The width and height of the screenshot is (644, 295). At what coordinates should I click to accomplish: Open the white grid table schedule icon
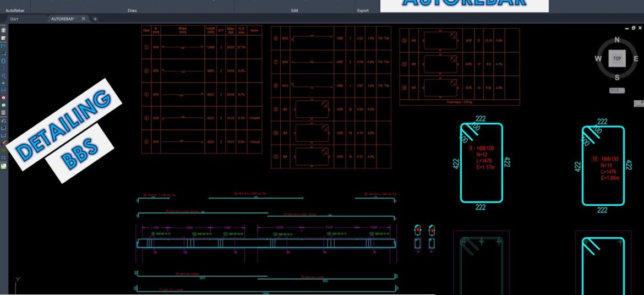(4, 112)
